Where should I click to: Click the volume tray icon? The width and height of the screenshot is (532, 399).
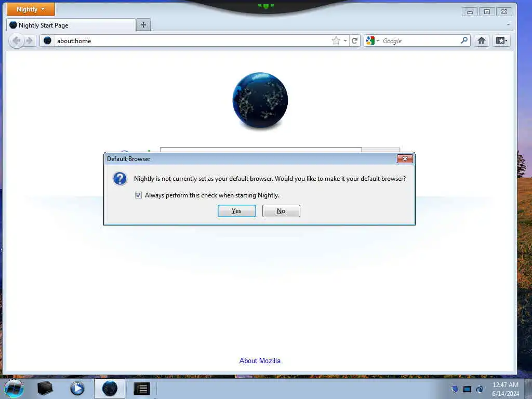(480, 389)
